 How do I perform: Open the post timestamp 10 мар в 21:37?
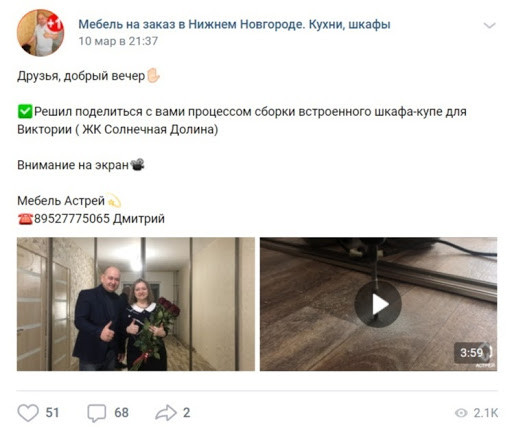coord(118,41)
